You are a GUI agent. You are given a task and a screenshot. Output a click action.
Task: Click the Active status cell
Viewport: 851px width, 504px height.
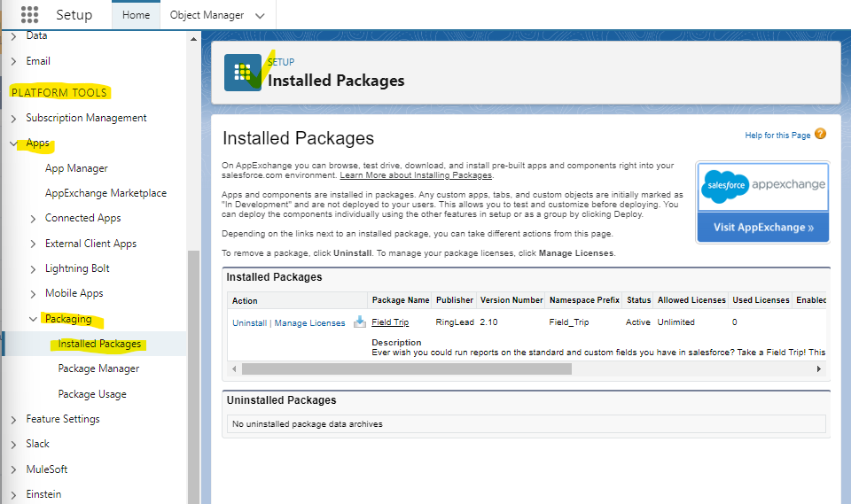point(637,322)
